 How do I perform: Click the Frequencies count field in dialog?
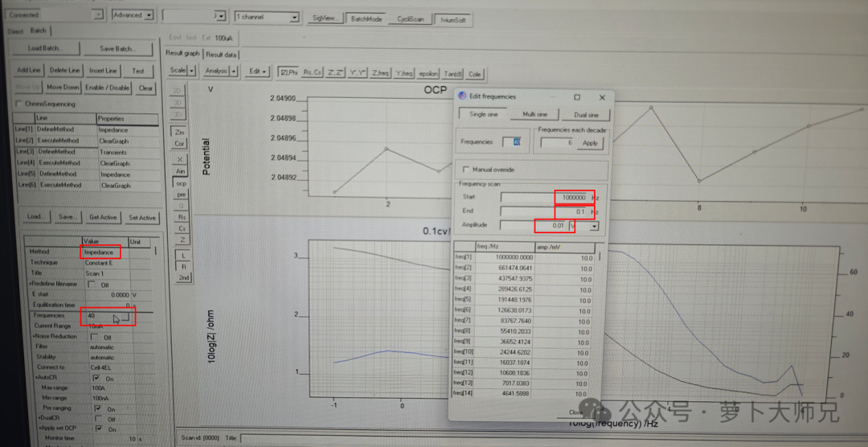pos(511,142)
